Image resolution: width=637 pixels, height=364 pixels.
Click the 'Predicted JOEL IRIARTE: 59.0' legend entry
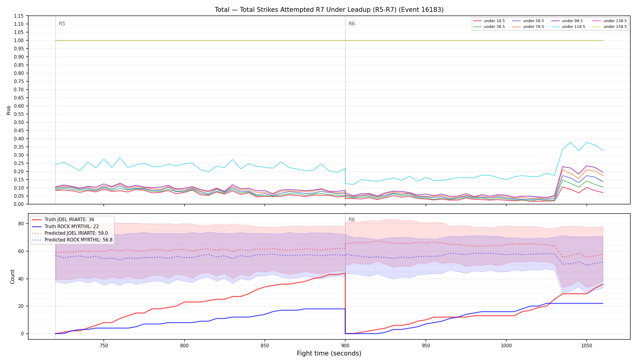pyautogui.click(x=70, y=233)
